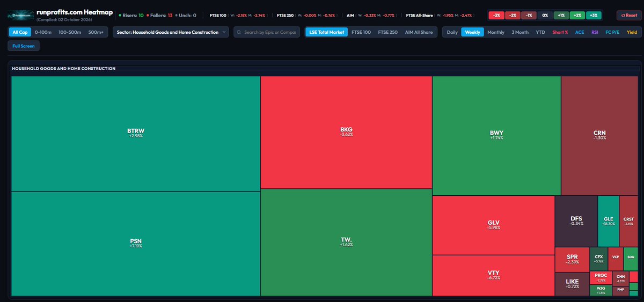Click the -3% legend color swatch
The image size is (644, 302).
click(x=497, y=15)
